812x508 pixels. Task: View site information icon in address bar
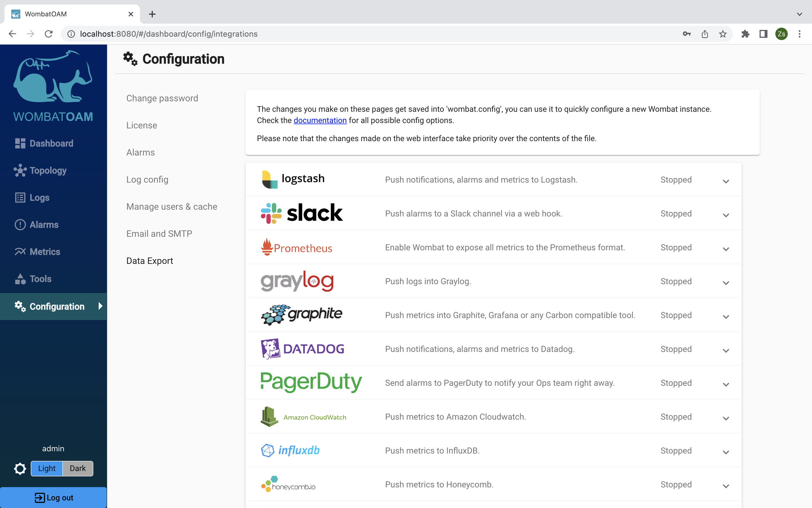click(x=71, y=34)
